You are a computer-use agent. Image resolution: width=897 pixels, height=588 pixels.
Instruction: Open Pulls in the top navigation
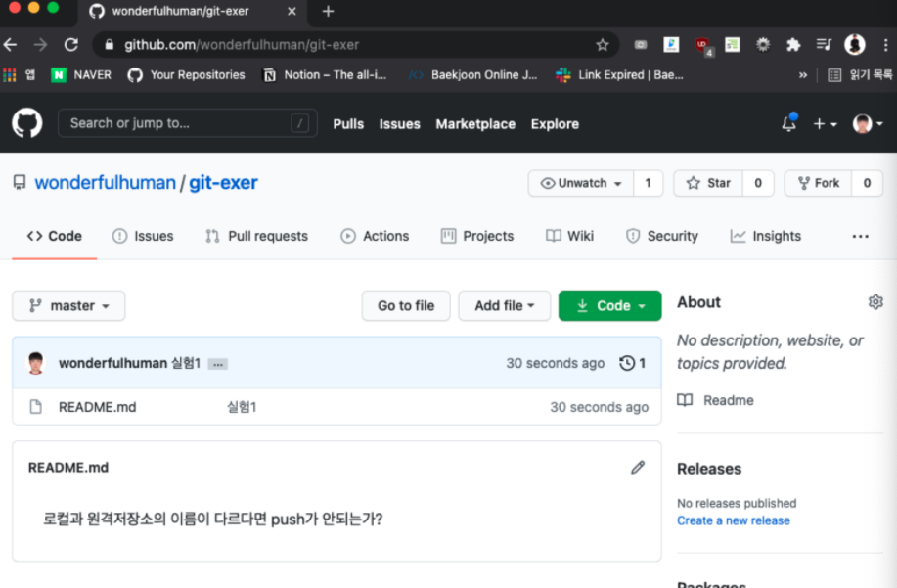(x=348, y=124)
